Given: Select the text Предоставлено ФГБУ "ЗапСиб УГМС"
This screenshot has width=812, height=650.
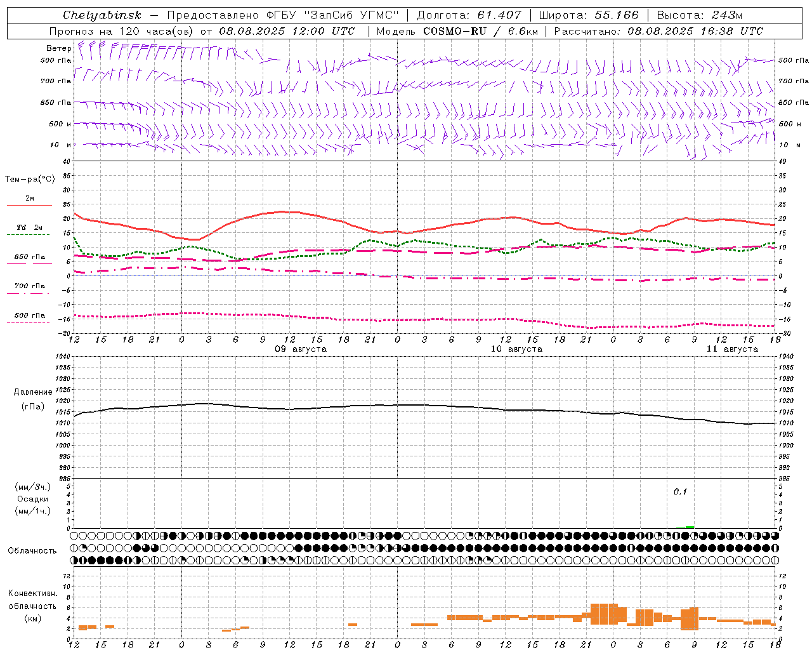Looking at the screenshot, I should (283, 15).
